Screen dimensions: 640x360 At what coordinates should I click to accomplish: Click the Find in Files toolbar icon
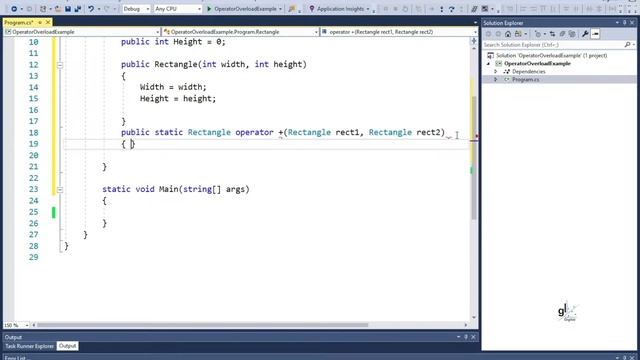pos(291,9)
